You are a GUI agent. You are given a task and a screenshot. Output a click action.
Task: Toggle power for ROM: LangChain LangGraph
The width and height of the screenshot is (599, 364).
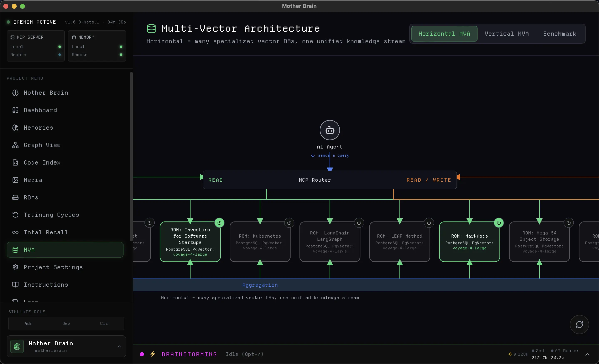(359, 223)
